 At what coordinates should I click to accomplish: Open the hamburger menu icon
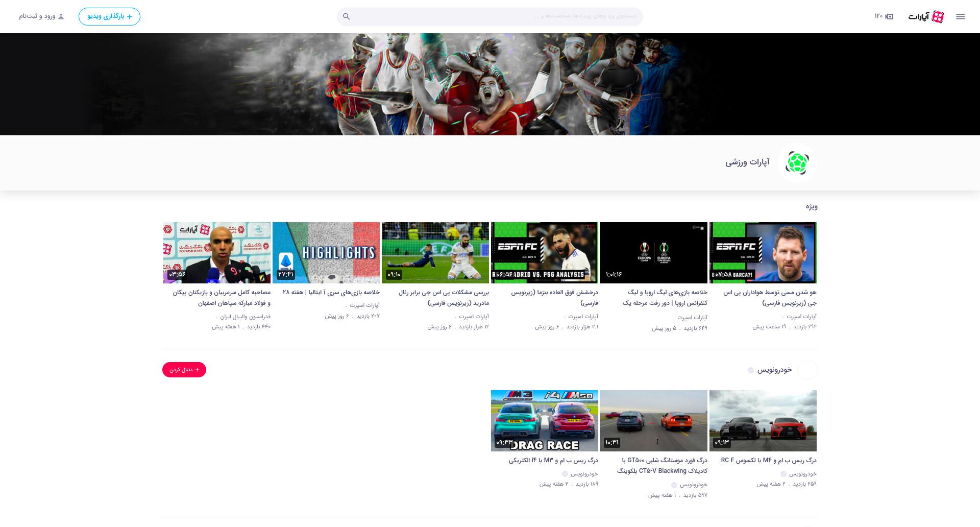coord(960,16)
